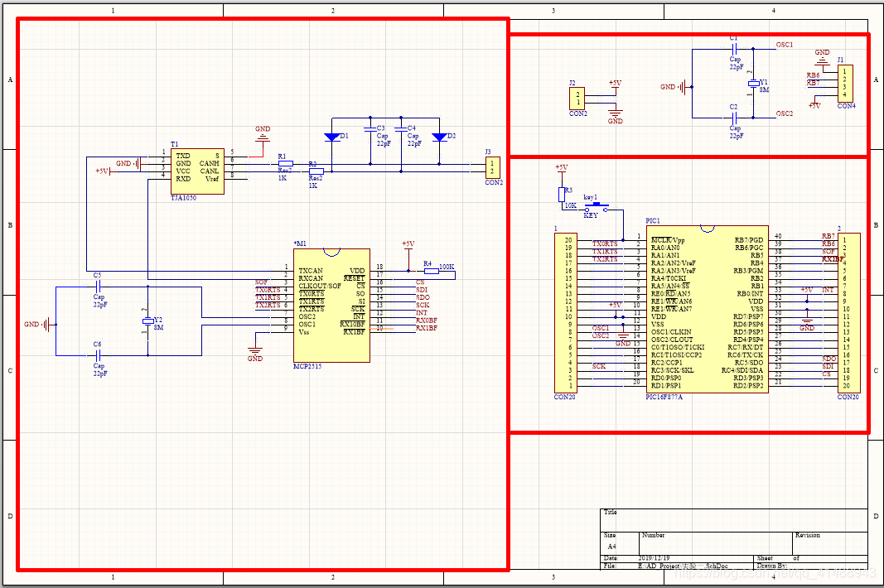Click the Drawn By field
884x588 pixels.
810,566
